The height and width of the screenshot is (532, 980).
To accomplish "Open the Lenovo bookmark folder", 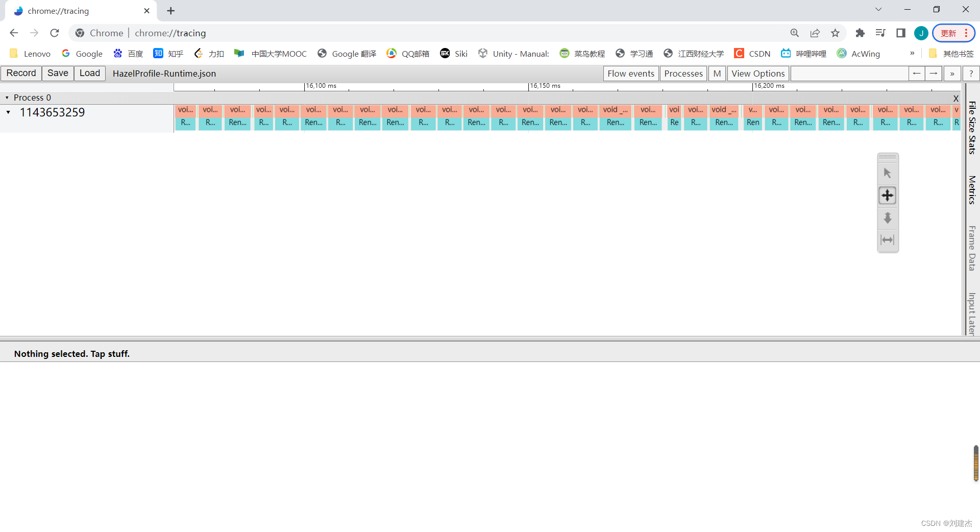I will (x=30, y=54).
